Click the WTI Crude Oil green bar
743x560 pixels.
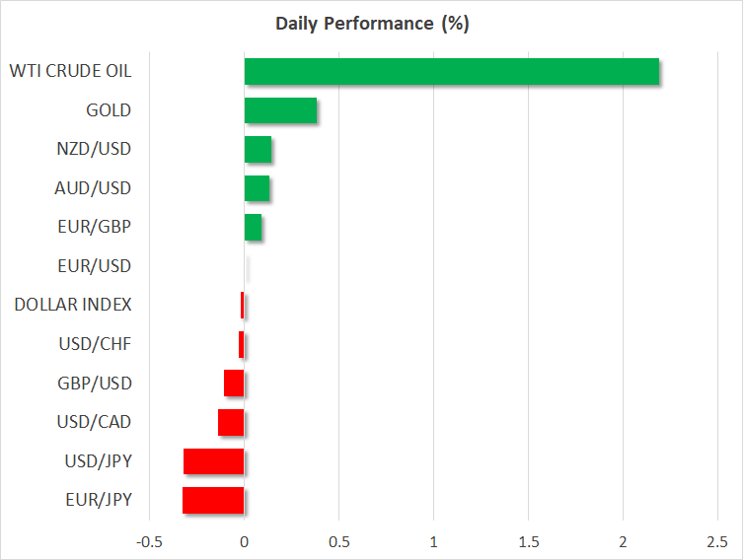(x=451, y=72)
